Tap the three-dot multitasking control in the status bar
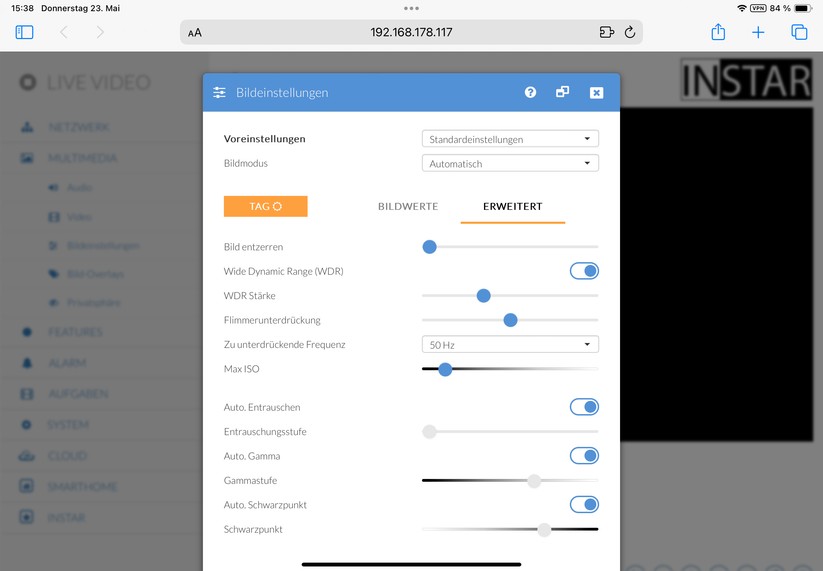The height and width of the screenshot is (571, 823). [x=411, y=8]
